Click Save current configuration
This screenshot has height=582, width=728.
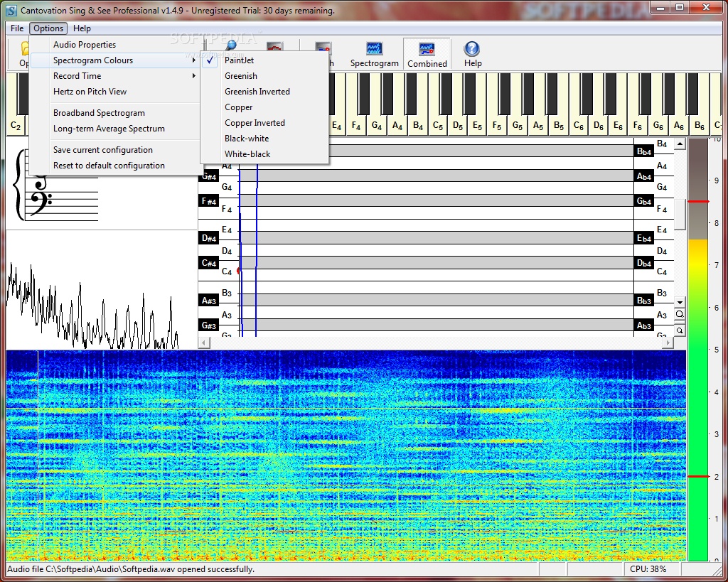116,150
